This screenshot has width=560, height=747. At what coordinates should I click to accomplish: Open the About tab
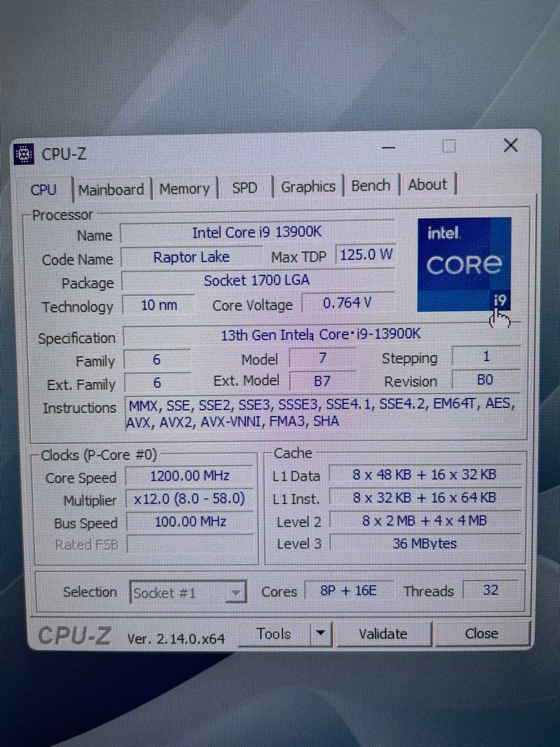(428, 184)
